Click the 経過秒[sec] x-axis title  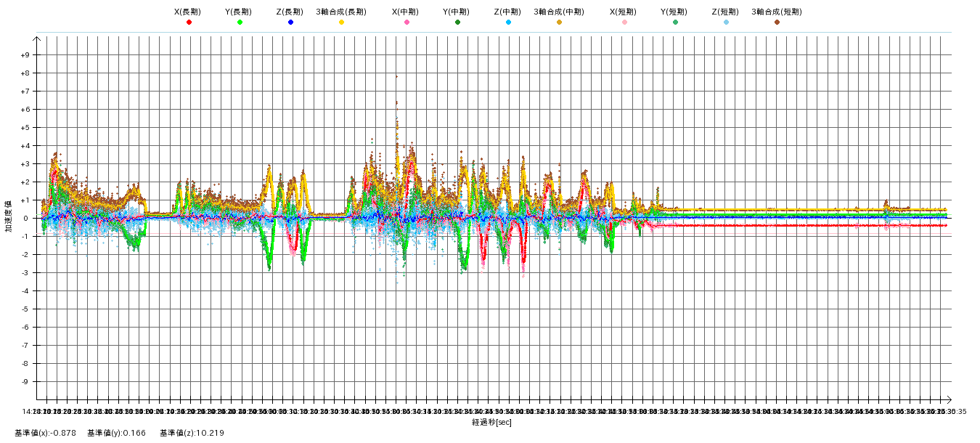[492, 423]
